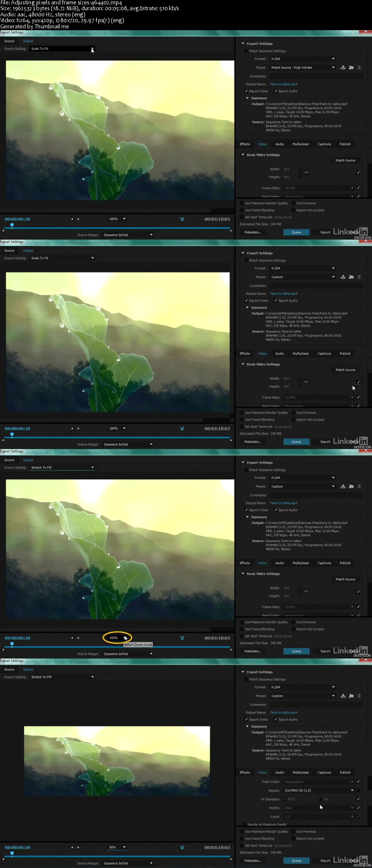Viewport: 372px width, 868px height.
Task: Uncheck Export Audio in 00:01:06 frame
Action: tap(276, 91)
